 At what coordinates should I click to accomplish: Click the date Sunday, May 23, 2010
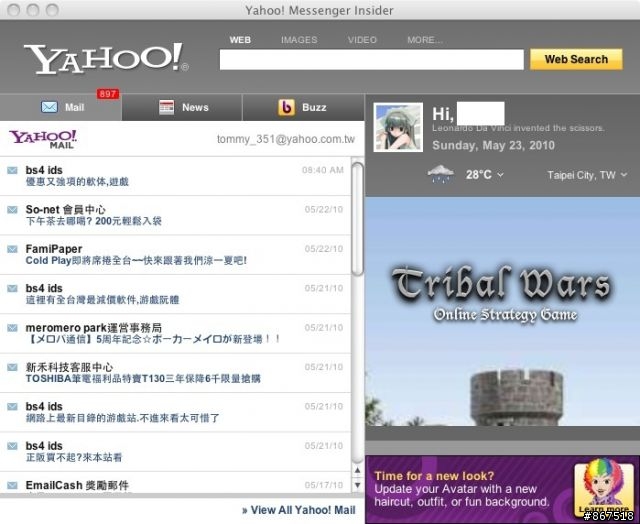coord(493,145)
